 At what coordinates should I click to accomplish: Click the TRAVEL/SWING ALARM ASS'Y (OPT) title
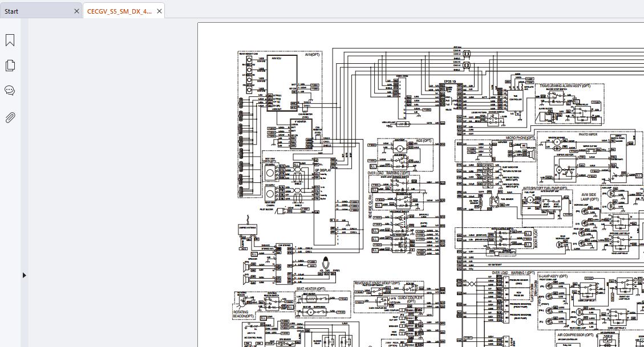click(565, 86)
